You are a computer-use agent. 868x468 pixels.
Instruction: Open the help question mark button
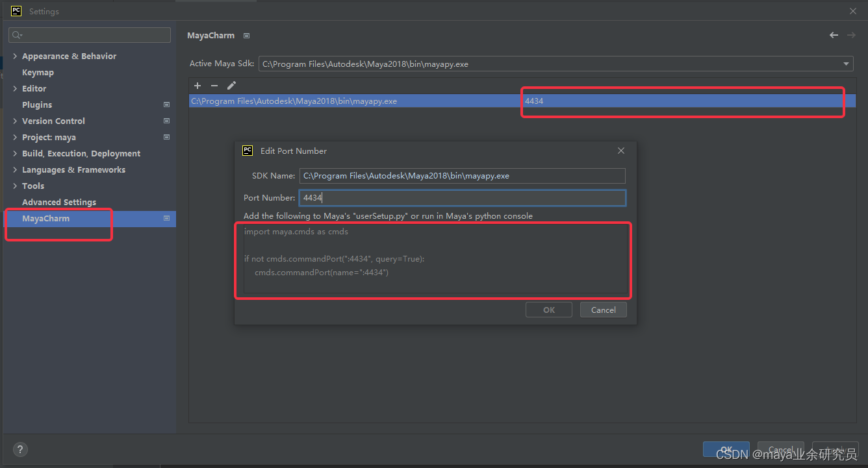(19, 449)
